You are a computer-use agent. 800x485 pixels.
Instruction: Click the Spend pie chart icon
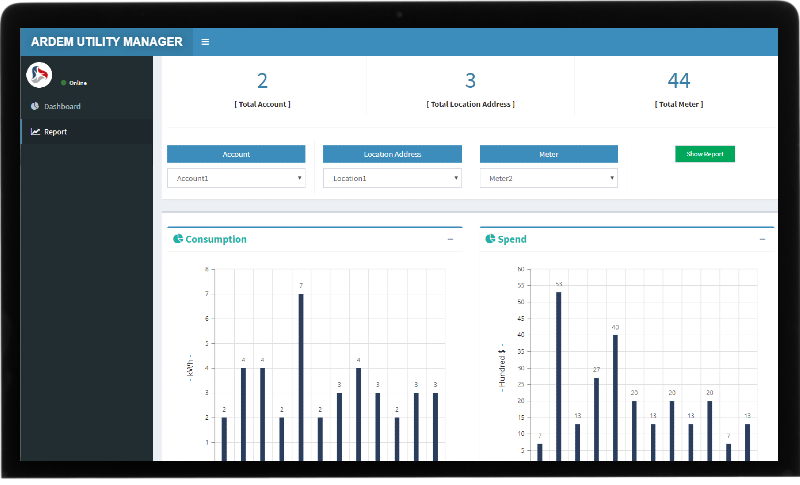tap(490, 239)
